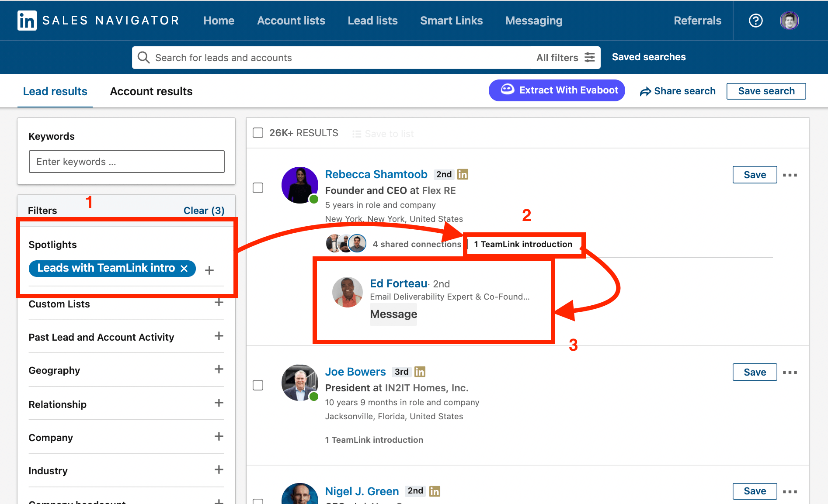Image resolution: width=828 pixels, height=504 pixels.
Task: Open Messaging in the navigation
Action: pyautogui.click(x=534, y=21)
